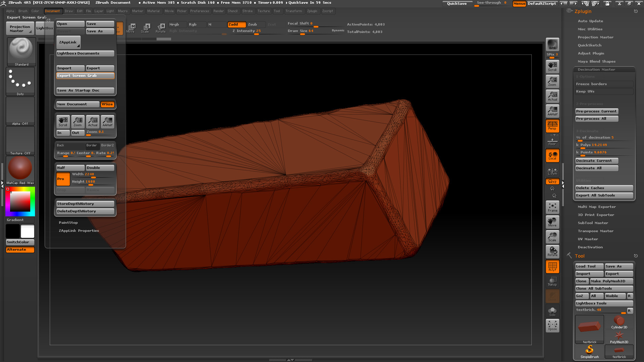Select the Move 3D gyro icon
Screen dimensions: 644x362
[x=552, y=221]
